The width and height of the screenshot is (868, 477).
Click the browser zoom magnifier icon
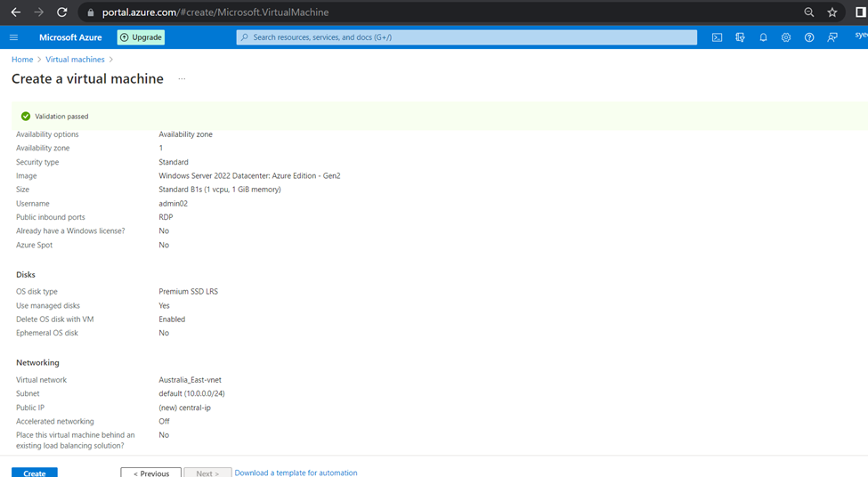tap(808, 12)
